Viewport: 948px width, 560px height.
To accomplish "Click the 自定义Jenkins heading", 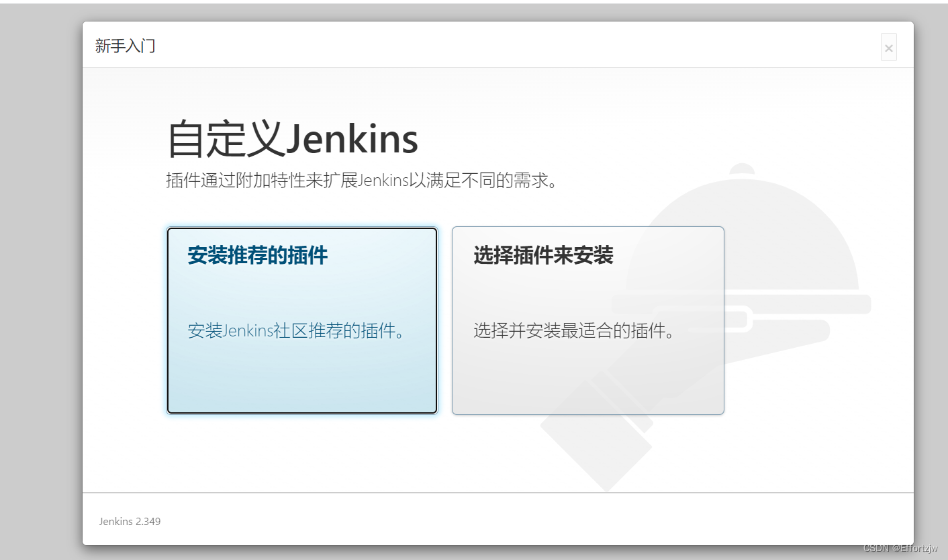I will point(292,139).
